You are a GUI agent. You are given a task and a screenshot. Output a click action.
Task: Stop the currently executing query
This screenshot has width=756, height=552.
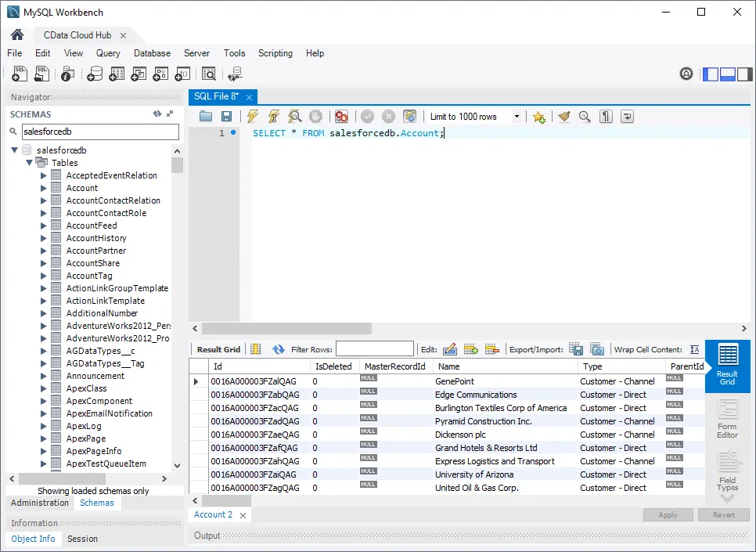pos(315,116)
